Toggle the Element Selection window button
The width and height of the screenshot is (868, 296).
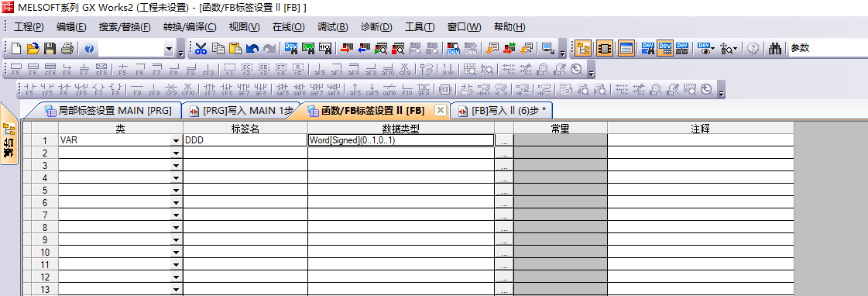605,49
